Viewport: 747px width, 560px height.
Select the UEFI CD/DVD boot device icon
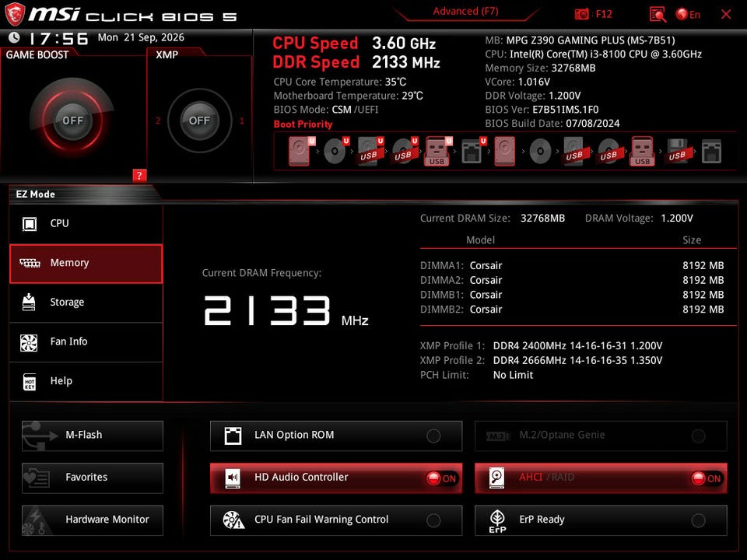[335, 151]
